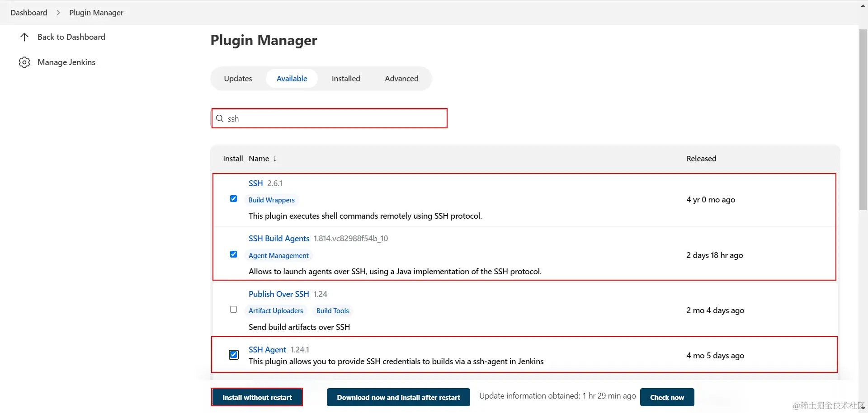Click the Name column header
Viewport: 868px width, 413px height.
259,159
